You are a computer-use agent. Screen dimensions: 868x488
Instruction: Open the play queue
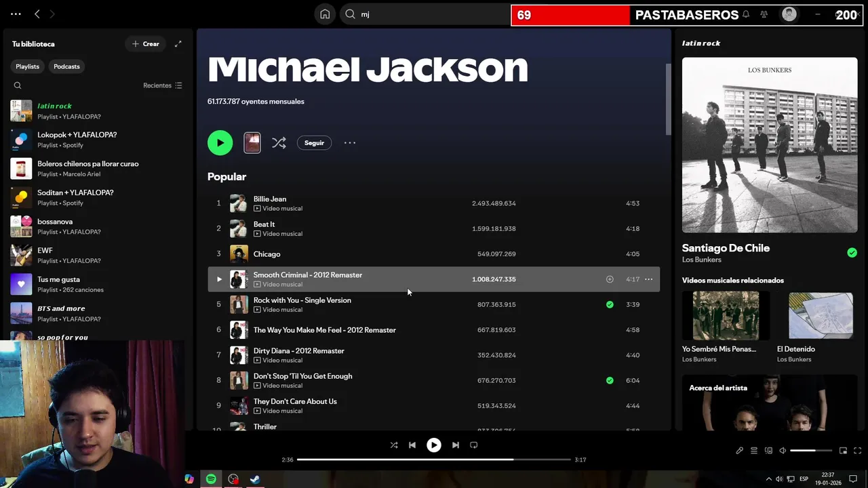tap(754, 451)
